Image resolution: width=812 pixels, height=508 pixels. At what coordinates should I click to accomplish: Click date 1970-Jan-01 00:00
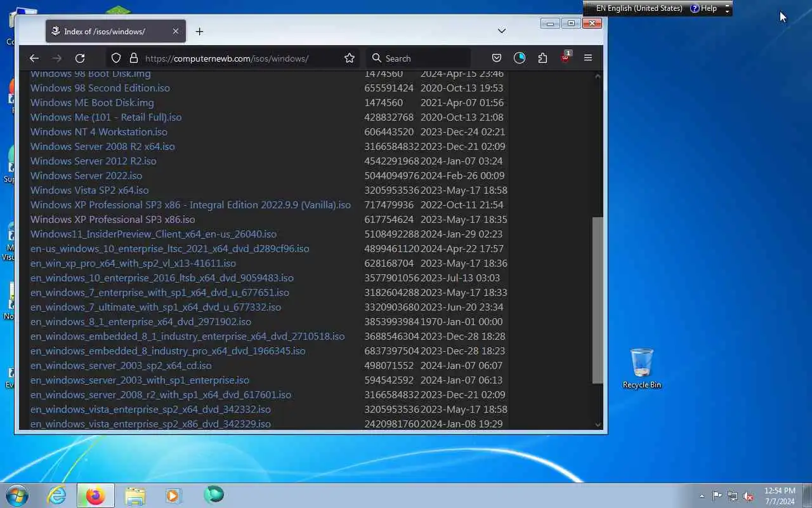pos(461,322)
